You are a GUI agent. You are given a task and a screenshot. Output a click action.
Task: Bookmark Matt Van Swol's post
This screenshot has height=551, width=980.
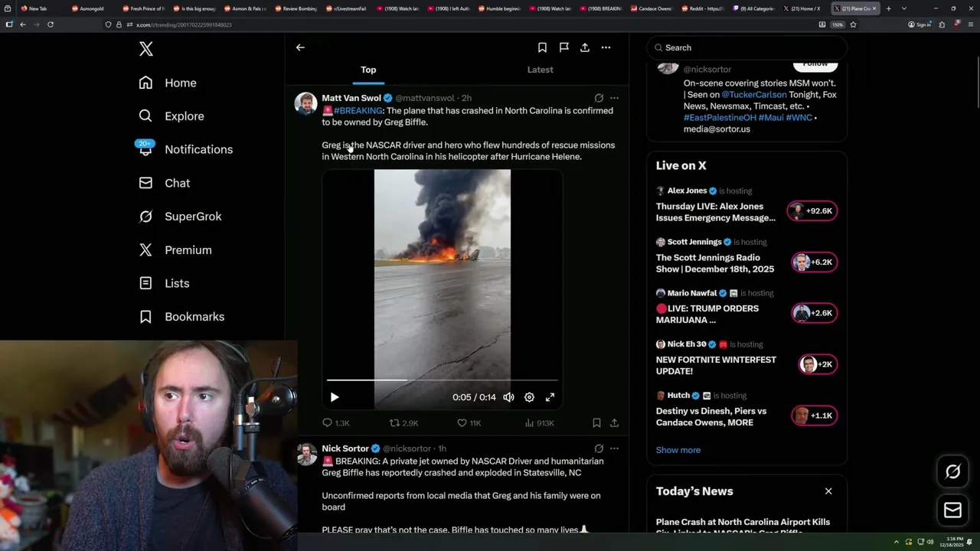click(x=596, y=422)
